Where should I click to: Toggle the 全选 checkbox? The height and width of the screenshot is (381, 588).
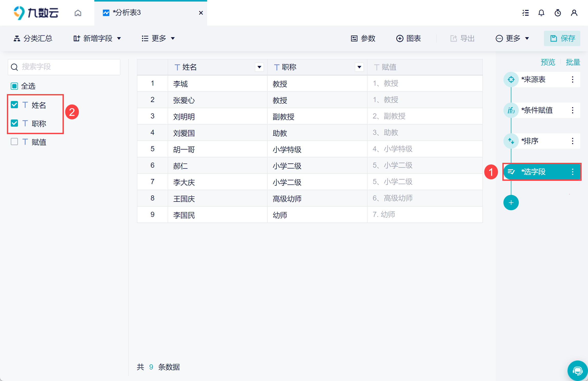click(14, 86)
